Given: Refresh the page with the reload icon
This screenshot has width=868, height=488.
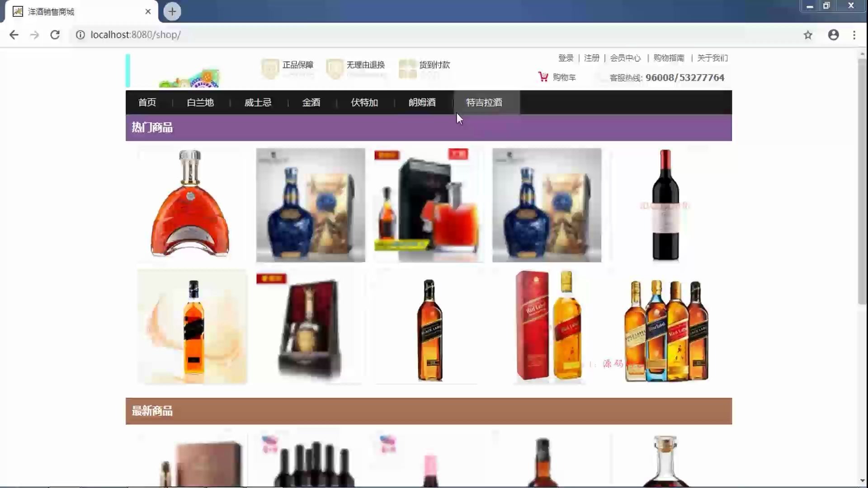Looking at the screenshot, I should [55, 35].
